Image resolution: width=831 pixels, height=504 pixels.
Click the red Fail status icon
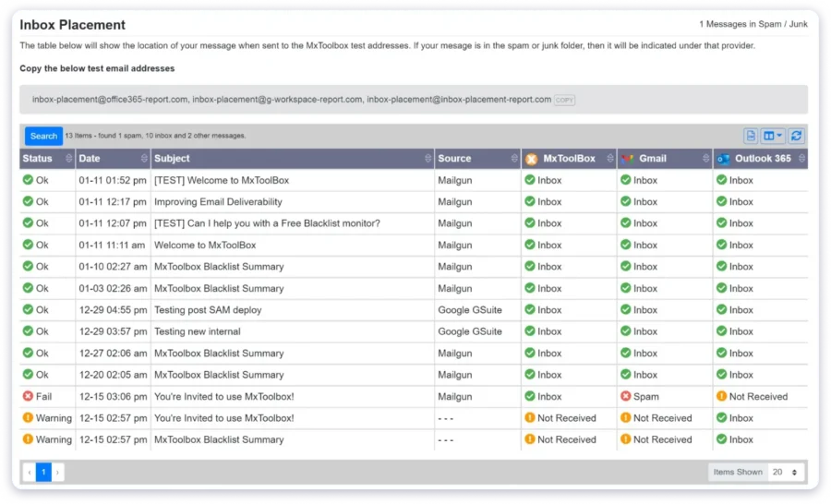tap(28, 396)
